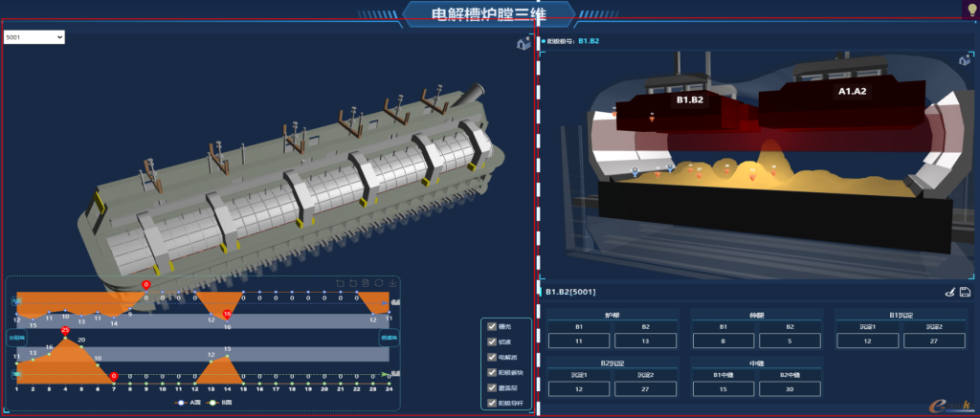980x418 pixels.
Task: Click the 炉帮 B1 input field showing 11
Action: (x=579, y=341)
